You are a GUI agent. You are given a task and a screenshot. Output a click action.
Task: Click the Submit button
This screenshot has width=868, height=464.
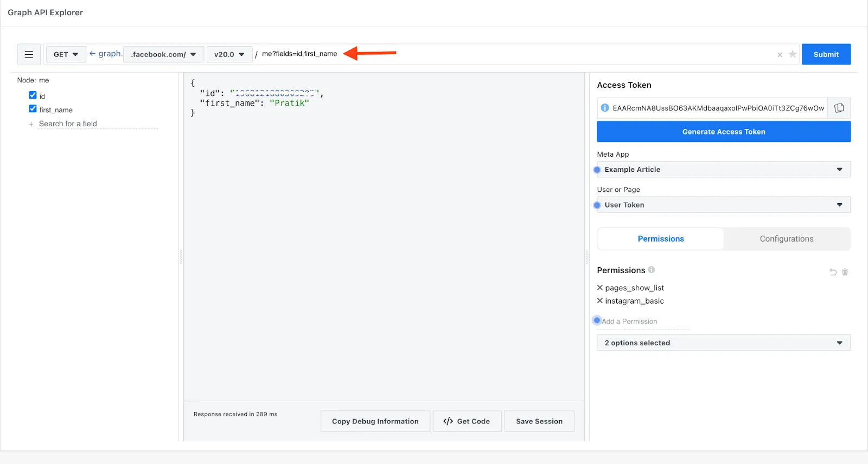click(826, 54)
